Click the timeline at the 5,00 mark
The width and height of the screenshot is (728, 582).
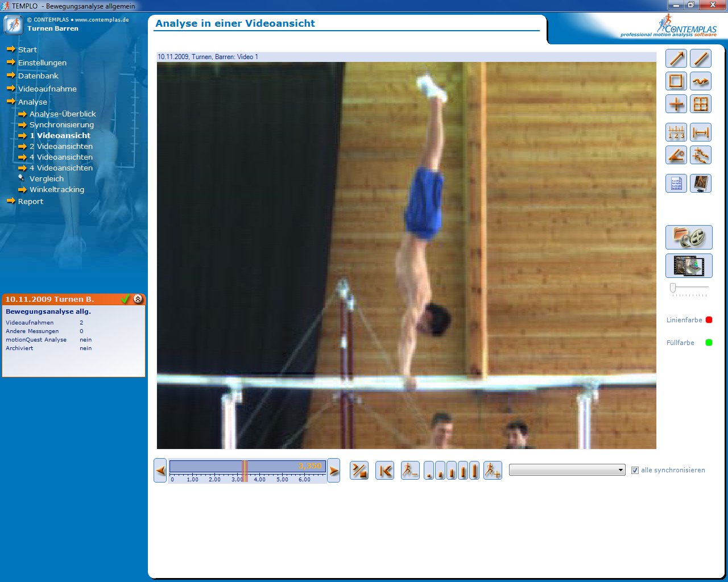(282, 479)
